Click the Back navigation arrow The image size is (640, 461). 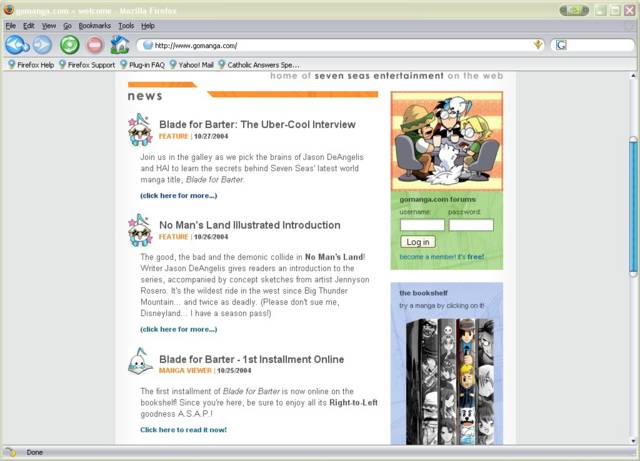click(x=16, y=45)
